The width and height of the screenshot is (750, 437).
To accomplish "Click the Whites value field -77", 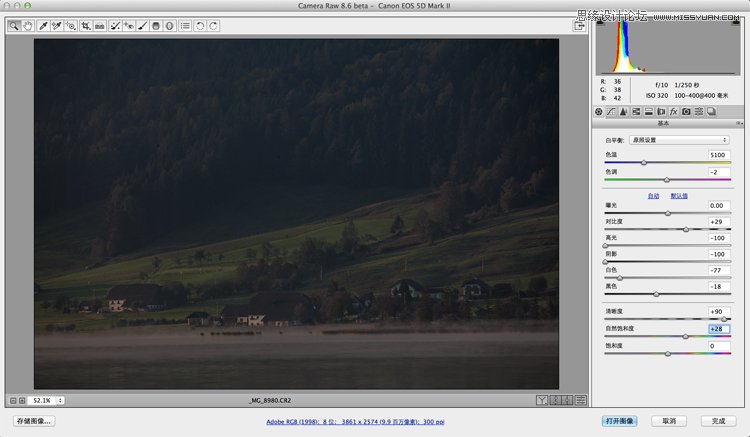I will (719, 270).
